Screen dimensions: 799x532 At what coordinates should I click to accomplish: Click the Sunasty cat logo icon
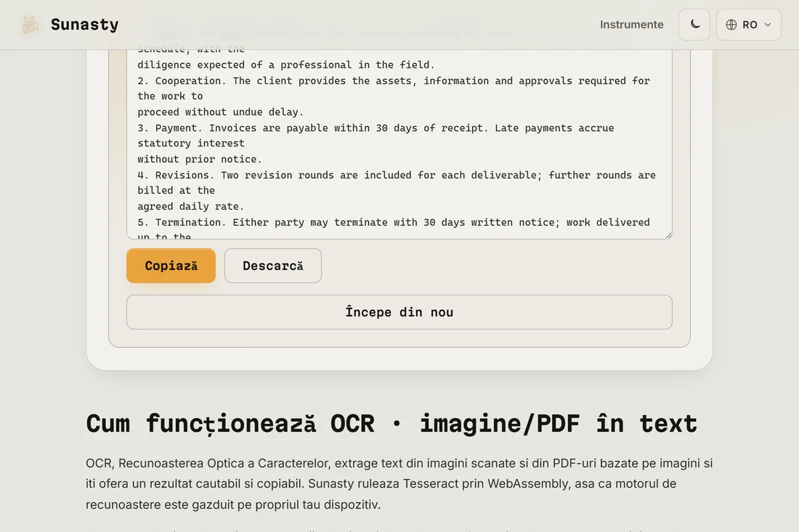pyautogui.click(x=30, y=25)
